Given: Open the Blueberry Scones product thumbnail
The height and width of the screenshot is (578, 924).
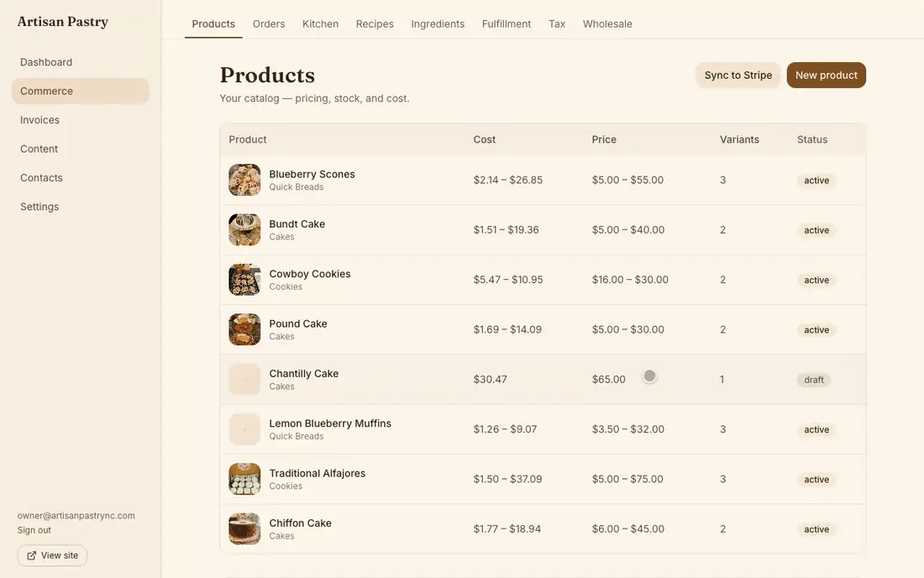Looking at the screenshot, I should (244, 180).
